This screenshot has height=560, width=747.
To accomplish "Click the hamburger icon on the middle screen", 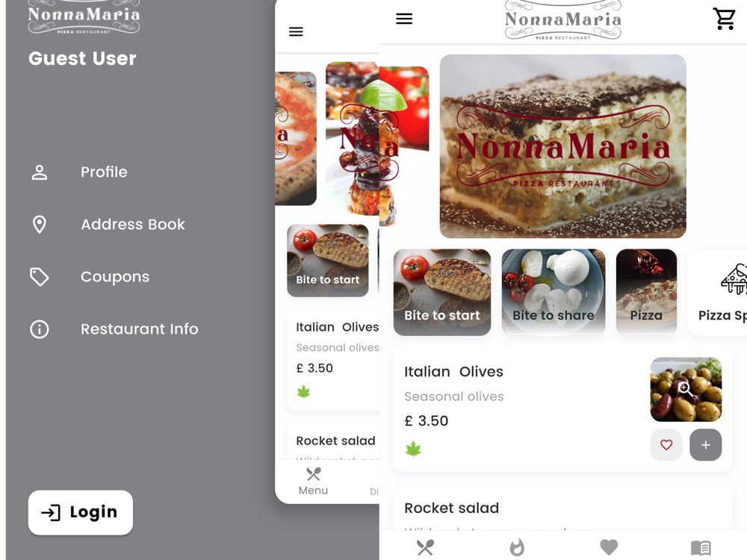I will (296, 32).
